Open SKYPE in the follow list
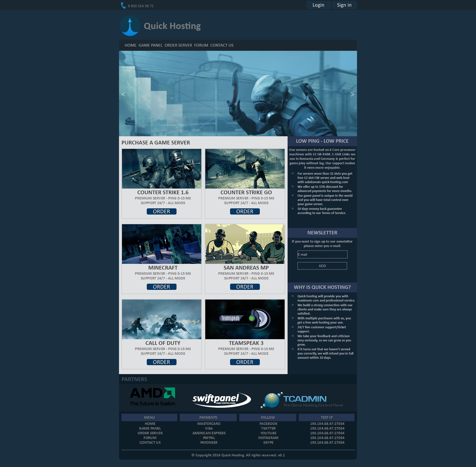 pyautogui.click(x=268, y=443)
